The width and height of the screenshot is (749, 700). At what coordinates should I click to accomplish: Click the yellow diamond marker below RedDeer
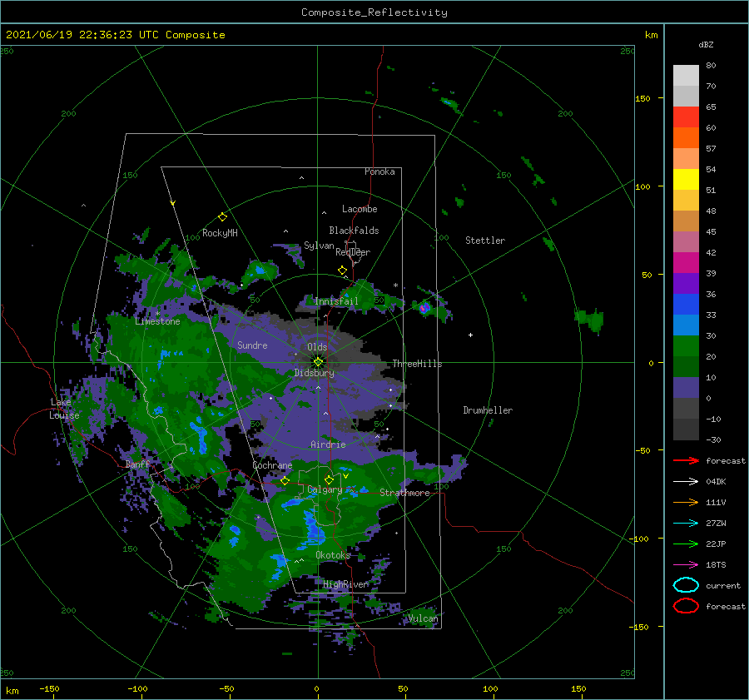click(x=342, y=271)
